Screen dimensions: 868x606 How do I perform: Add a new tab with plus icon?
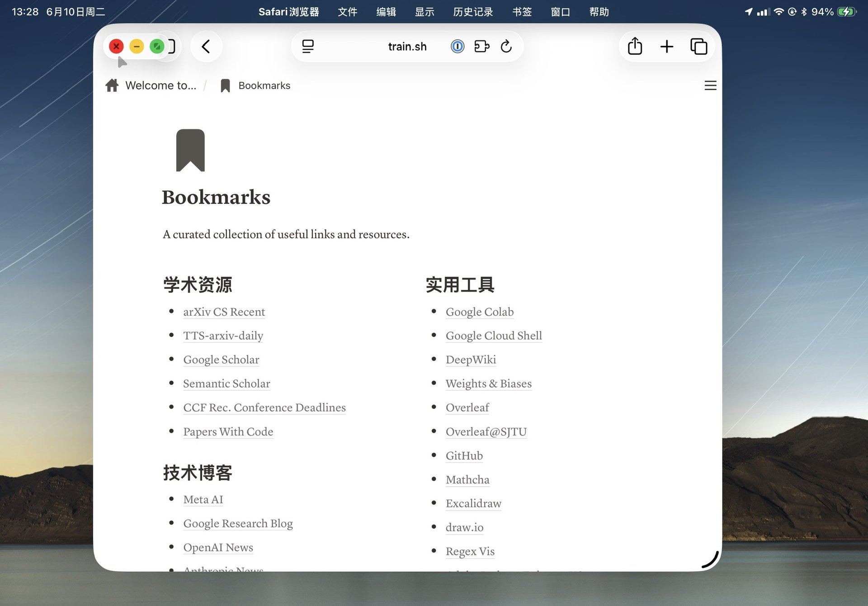[x=666, y=46]
